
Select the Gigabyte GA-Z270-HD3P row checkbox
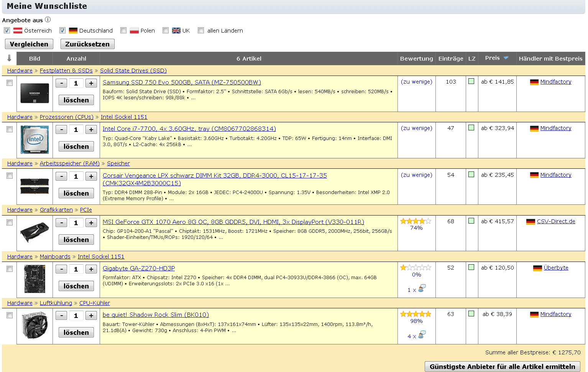pyautogui.click(x=10, y=269)
